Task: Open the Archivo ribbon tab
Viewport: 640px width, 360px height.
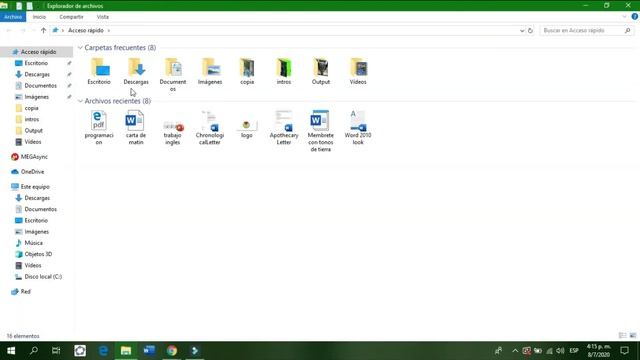Action: tap(13, 17)
